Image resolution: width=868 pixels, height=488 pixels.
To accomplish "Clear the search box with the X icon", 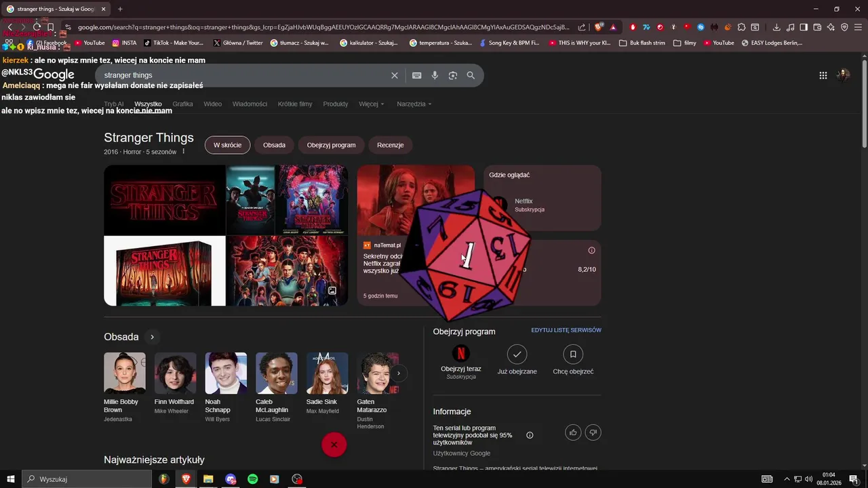I will point(395,75).
